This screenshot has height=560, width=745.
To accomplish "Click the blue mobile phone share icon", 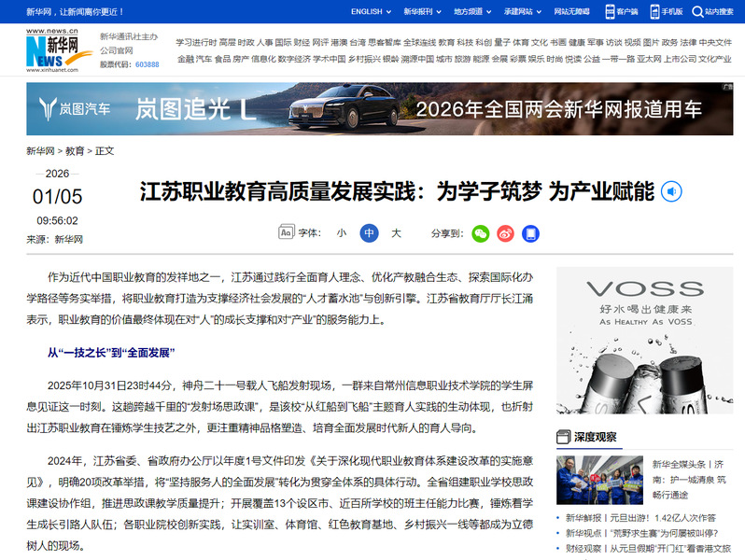I will click(530, 233).
